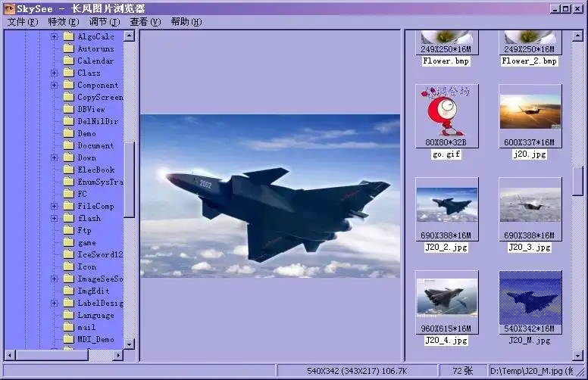Viewport: 588px width, 380px height.
Task: Click the mail folder icon
Action: [69, 327]
